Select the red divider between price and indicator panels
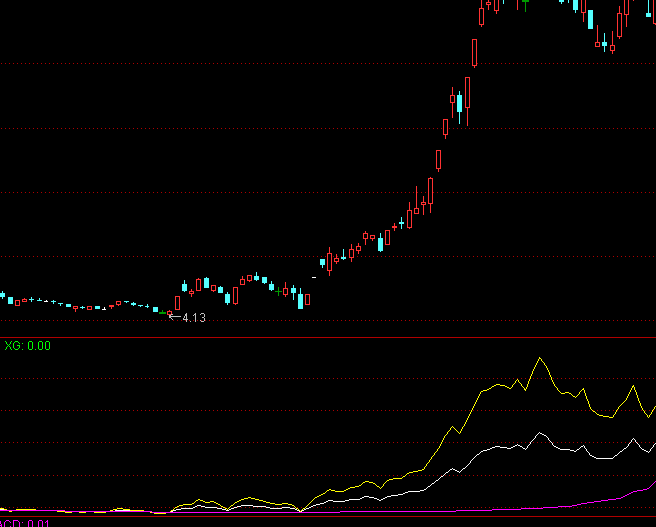656x527 pixels. [x=328, y=338]
